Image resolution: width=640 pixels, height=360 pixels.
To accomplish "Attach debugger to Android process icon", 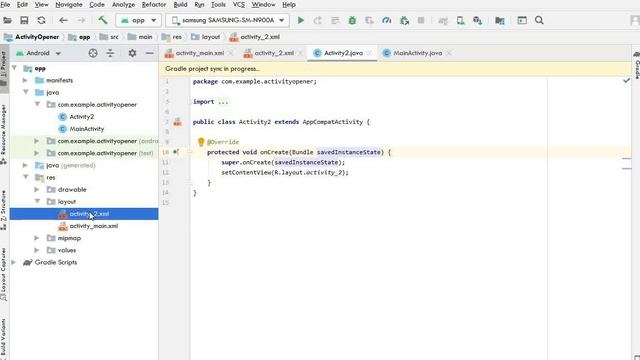I will 404,20.
